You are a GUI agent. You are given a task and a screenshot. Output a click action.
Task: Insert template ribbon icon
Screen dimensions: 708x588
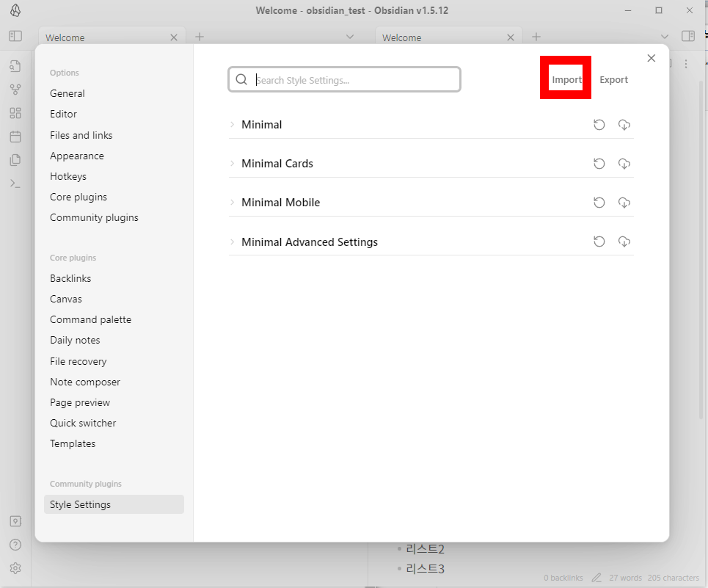(x=15, y=160)
